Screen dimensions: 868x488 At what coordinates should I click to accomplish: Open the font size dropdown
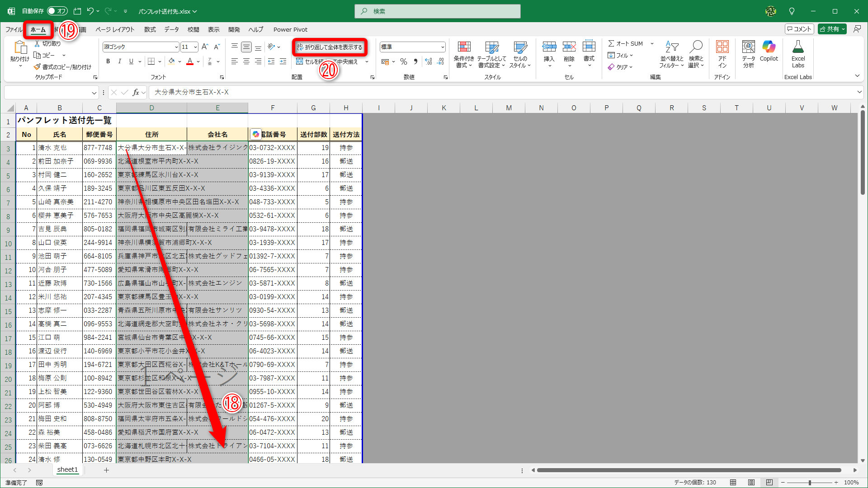click(x=195, y=47)
